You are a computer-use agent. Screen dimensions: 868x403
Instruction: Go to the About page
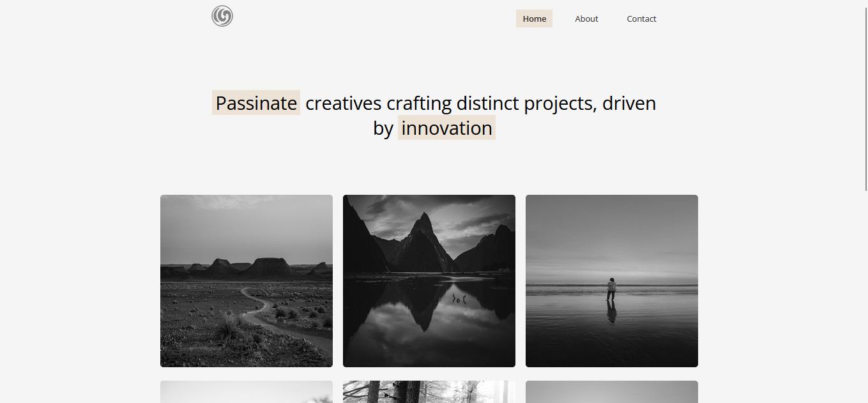(586, 19)
